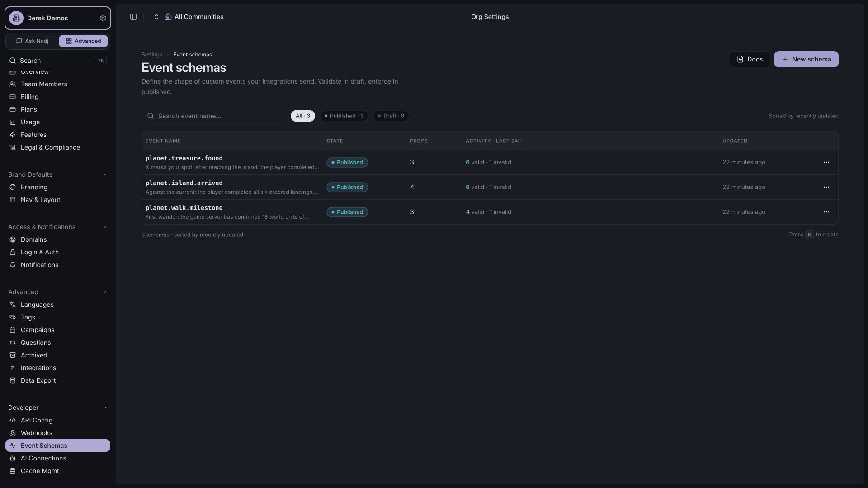Click the Campaigns calendar icon
868x488 pixels.
pyautogui.click(x=13, y=330)
